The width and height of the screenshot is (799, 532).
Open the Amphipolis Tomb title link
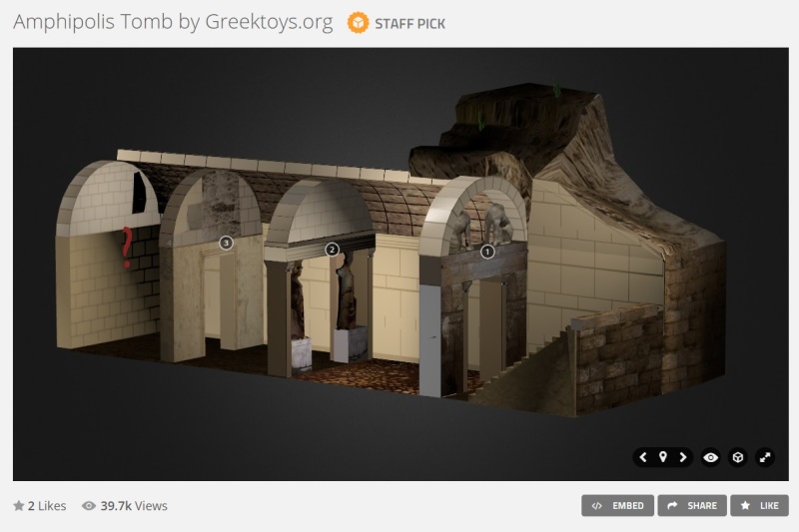(173, 22)
